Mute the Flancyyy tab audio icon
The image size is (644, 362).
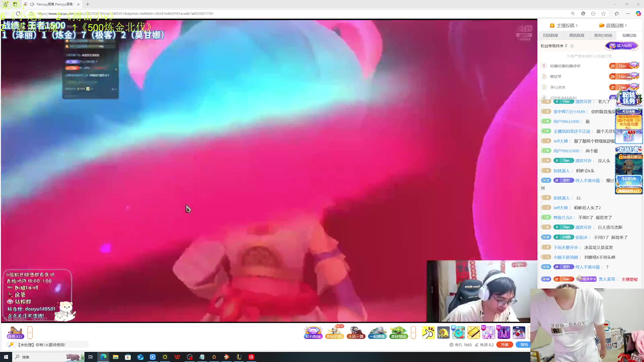point(32,4)
